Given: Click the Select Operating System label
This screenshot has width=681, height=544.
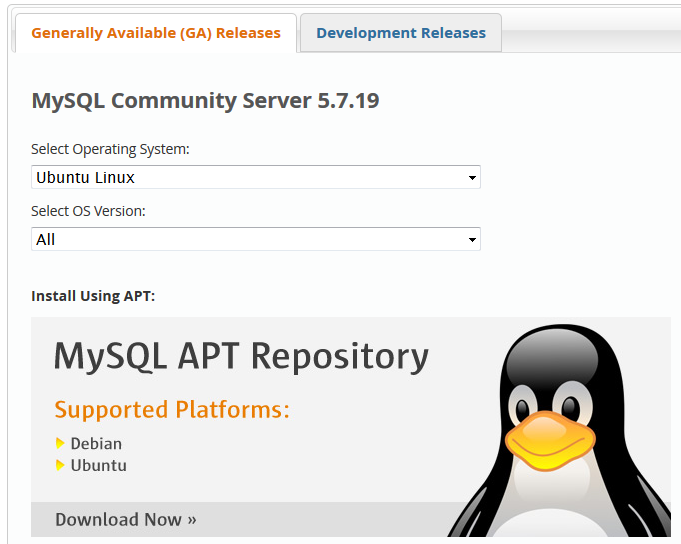Looking at the screenshot, I should pos(110,149).
